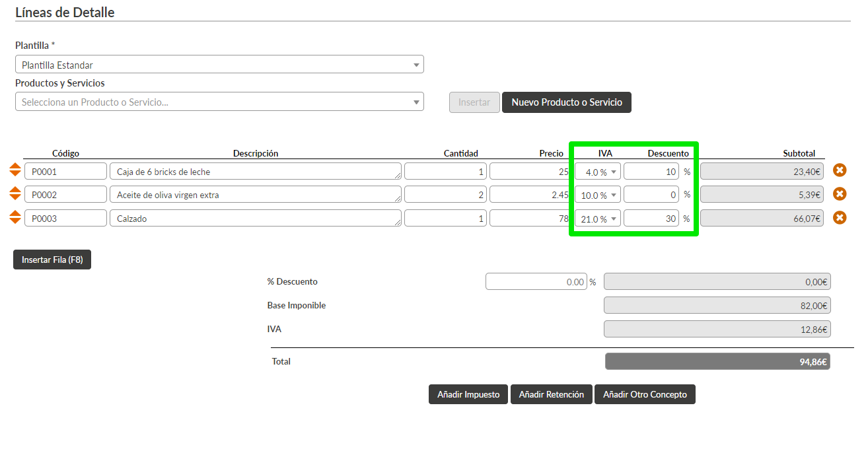868x457 pixels.
Task: Click Nuevo Producto o Servicio button
Action: click(x=566, y=102)
